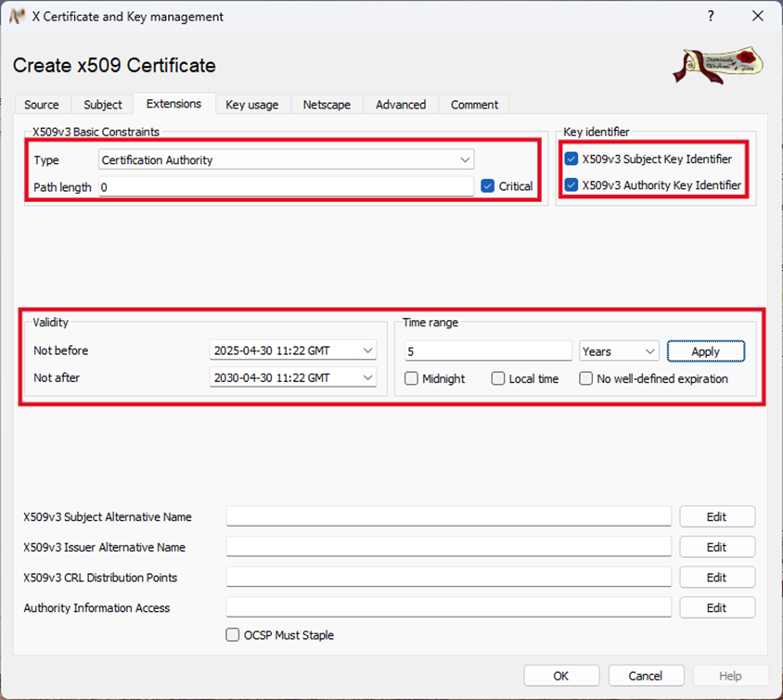This screenshot has height=700, width=783.
Task: Uncheck X509v3 Subject Key Identifier
Action: [571, 159]
